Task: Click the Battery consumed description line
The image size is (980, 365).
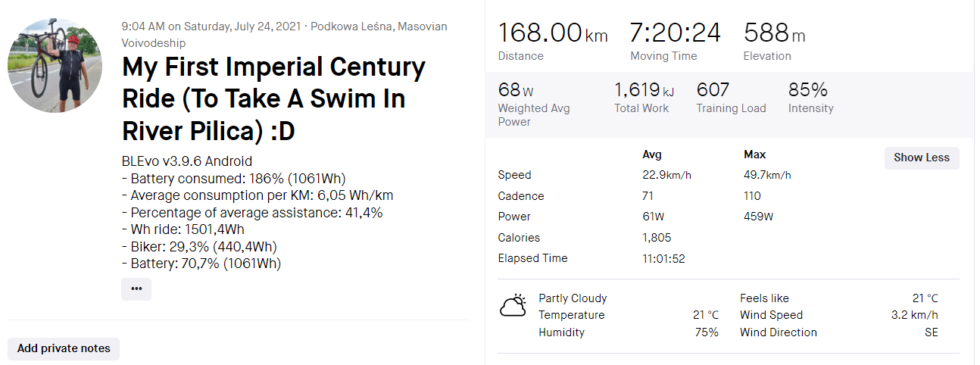Action: [x=233, y=179]
